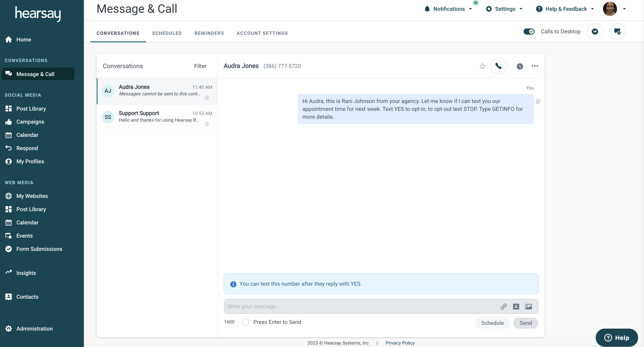The image size is (644, 347).
Task: Open Social Media Post Library
Action: tap(26, 108)
